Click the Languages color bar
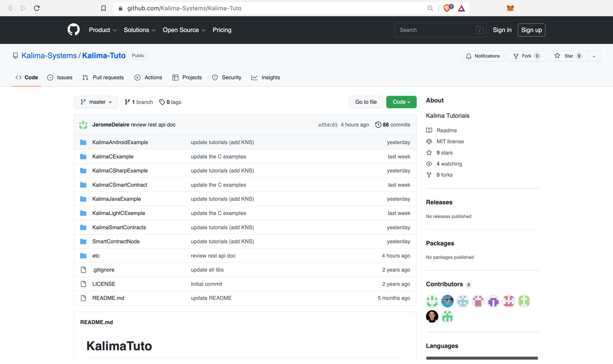The image size is (613, 364). [x=482, y=358]
